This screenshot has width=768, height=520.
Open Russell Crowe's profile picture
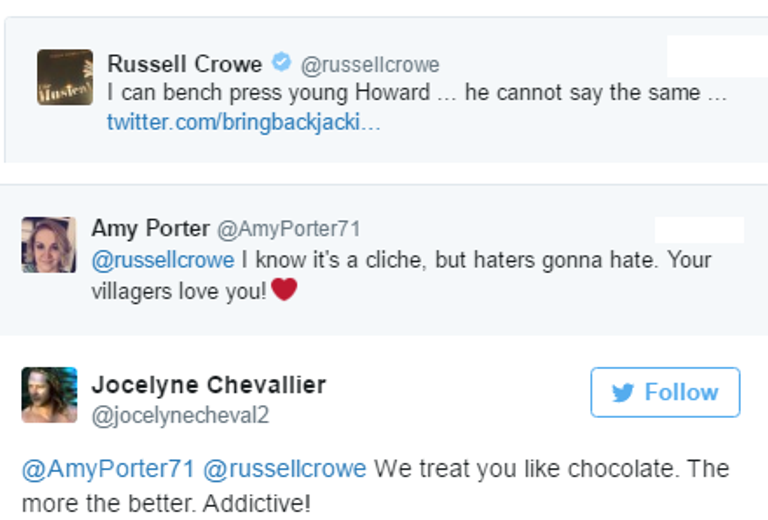[x=65, y=77]
